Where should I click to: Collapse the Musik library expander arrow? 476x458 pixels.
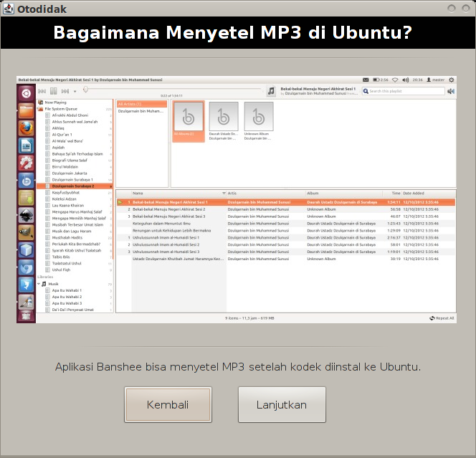(39, 284)
